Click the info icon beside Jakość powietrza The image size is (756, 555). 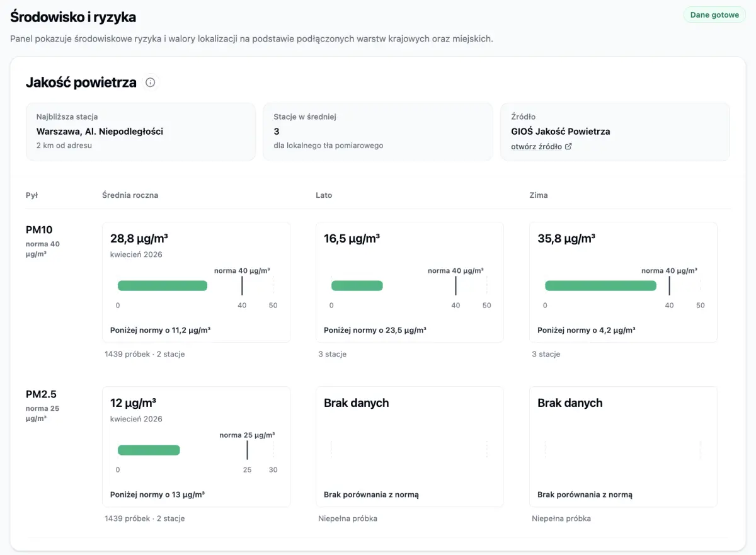click(x=150, y=83)
